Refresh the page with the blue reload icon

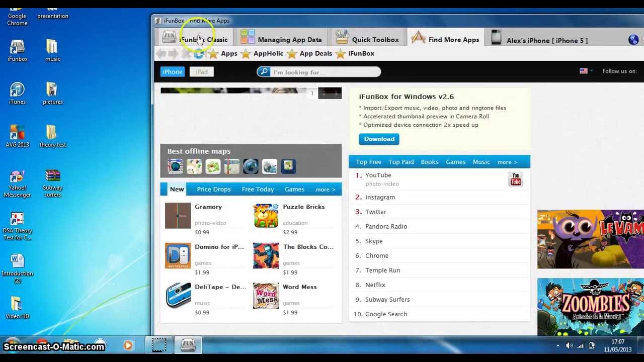pos(199,53)
